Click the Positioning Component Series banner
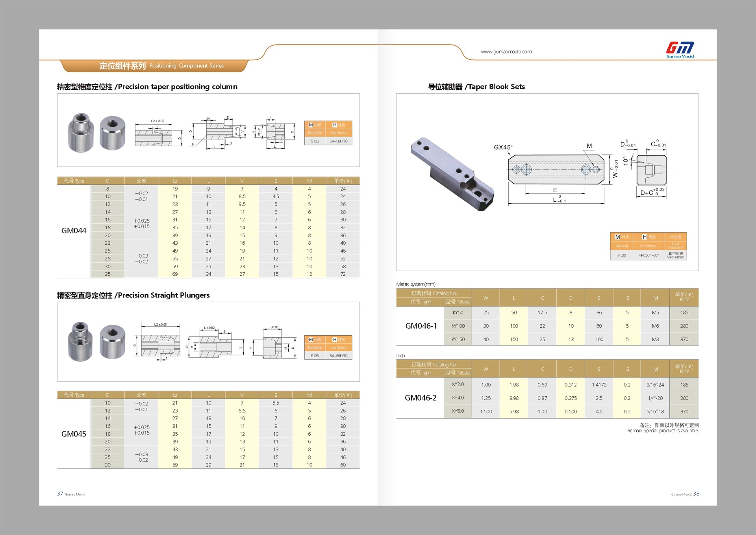 point(161,66)
